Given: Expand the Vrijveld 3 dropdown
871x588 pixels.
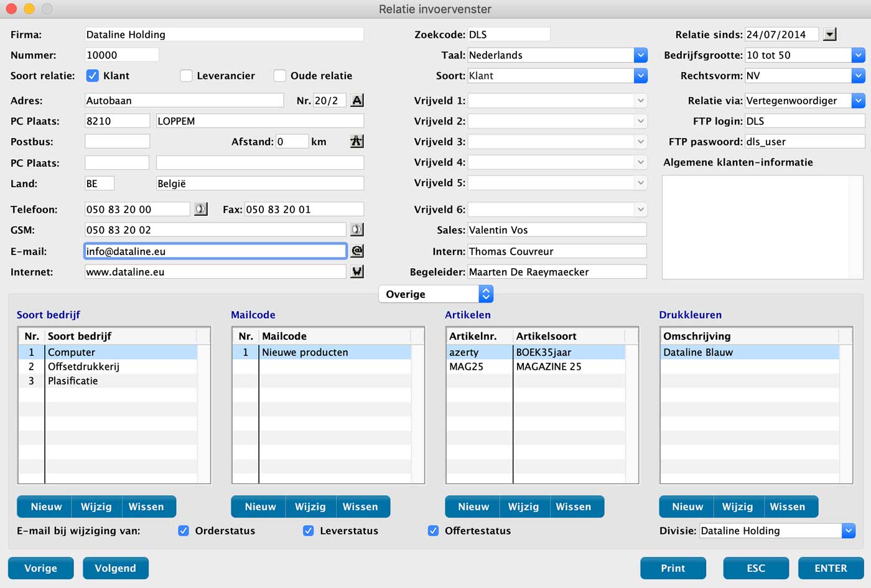Looking at the screenshot, I should 641,141.
